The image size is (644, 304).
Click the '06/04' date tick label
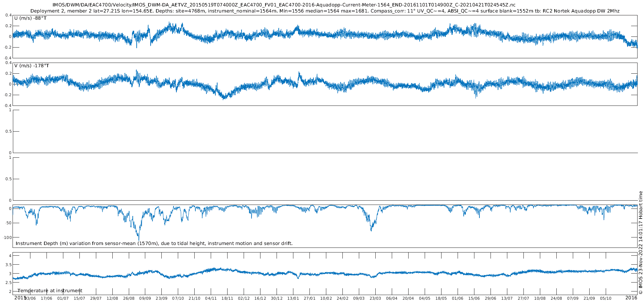click(x=392, y=298)
